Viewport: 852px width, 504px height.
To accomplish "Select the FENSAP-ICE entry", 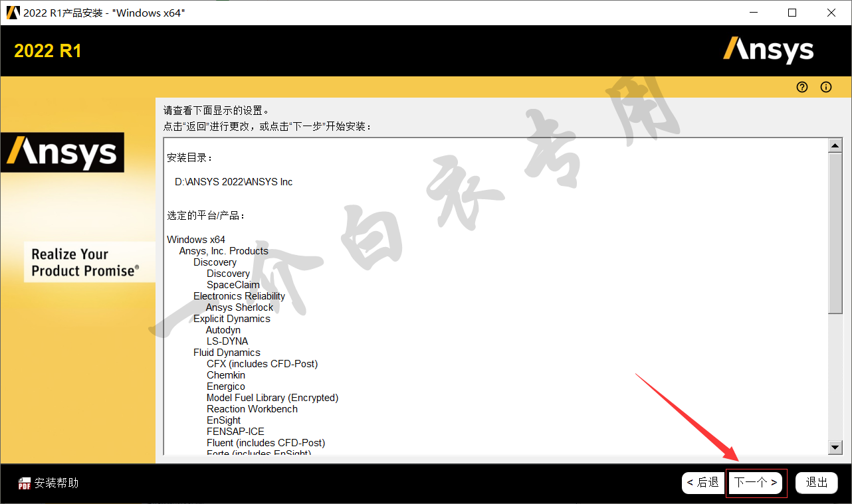I will tap(235, 432).
